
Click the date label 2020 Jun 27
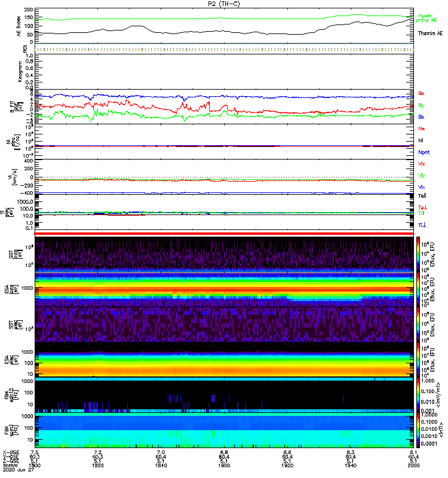pyautogui.click(x=19, y=470)
